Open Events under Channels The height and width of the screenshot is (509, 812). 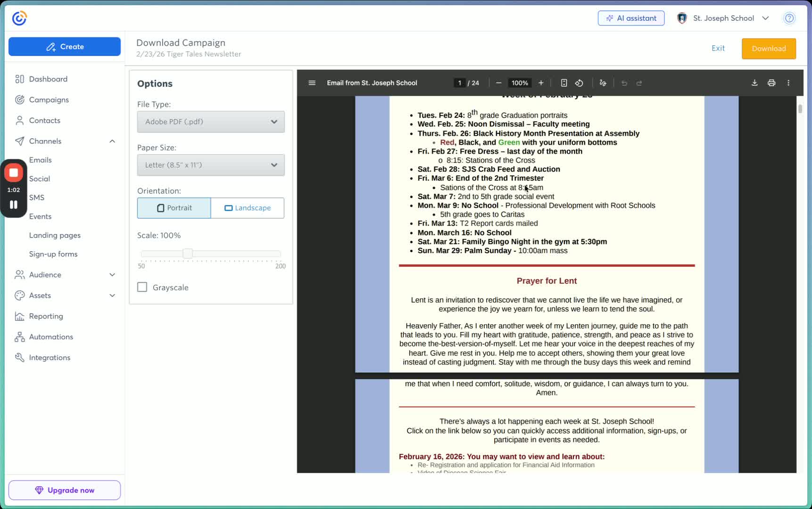point(41,216)
